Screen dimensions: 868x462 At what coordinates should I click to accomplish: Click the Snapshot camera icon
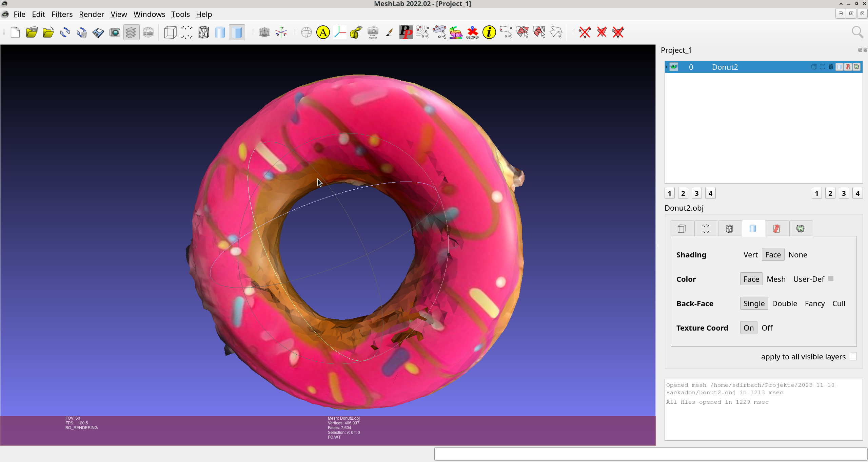click(115, 33)
